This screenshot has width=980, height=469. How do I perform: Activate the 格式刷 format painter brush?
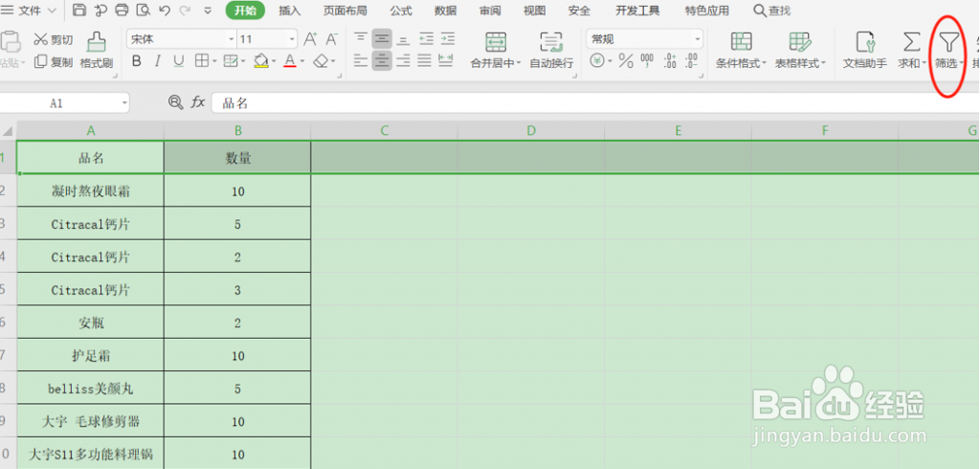point(97,50)
